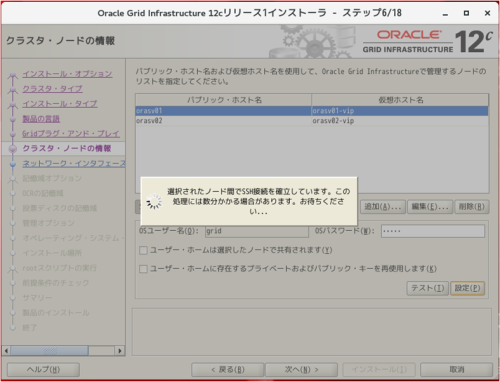Click the 削除(R) remove button
The width and height of the screenshot is (500, 382).
pyautogui.click(x=471, y=207)
